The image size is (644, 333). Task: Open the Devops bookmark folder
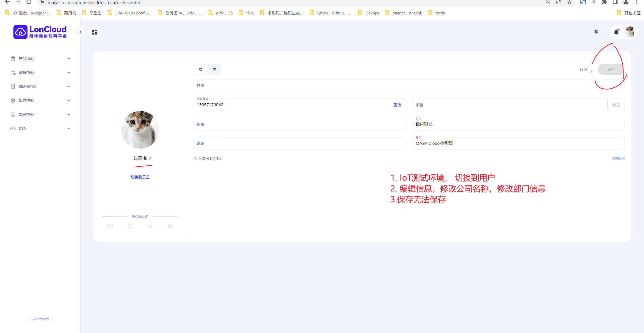coord(369,13)
